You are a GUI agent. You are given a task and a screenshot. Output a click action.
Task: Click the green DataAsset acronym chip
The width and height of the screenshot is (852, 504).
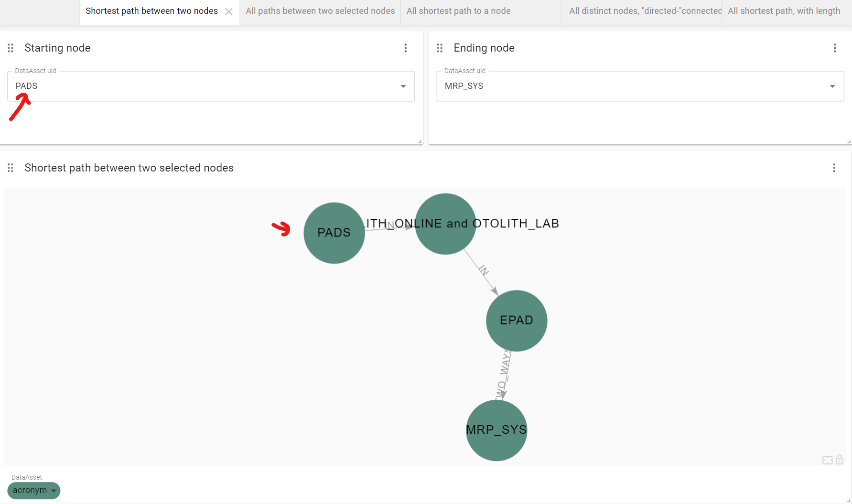click(x=33, y=491)
